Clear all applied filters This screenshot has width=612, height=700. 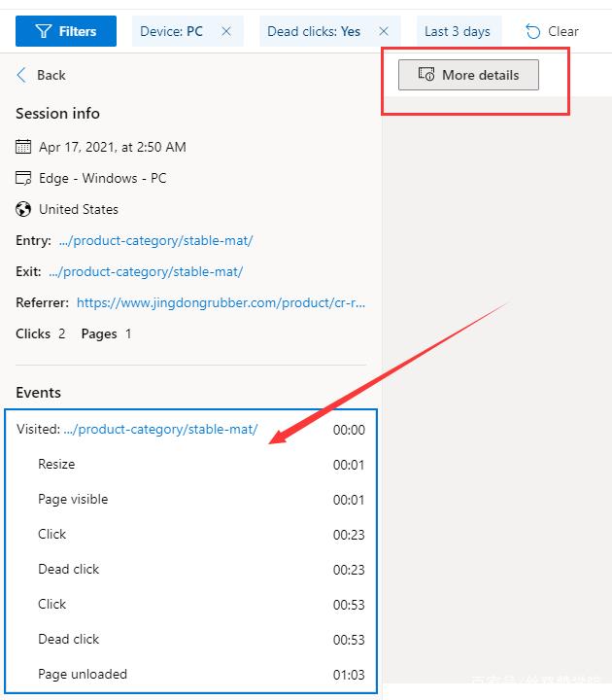(x=553, y=31)
